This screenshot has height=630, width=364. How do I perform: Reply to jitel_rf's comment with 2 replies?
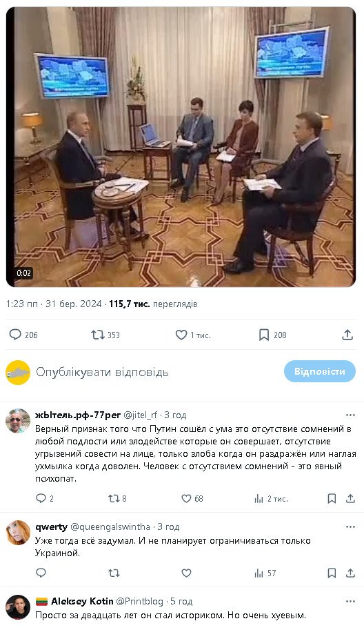tap(45, 499)
